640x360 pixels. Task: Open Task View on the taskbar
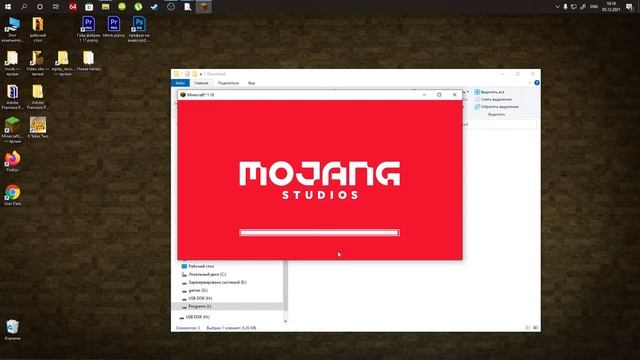pyautogui.click(x=56, y=7)
